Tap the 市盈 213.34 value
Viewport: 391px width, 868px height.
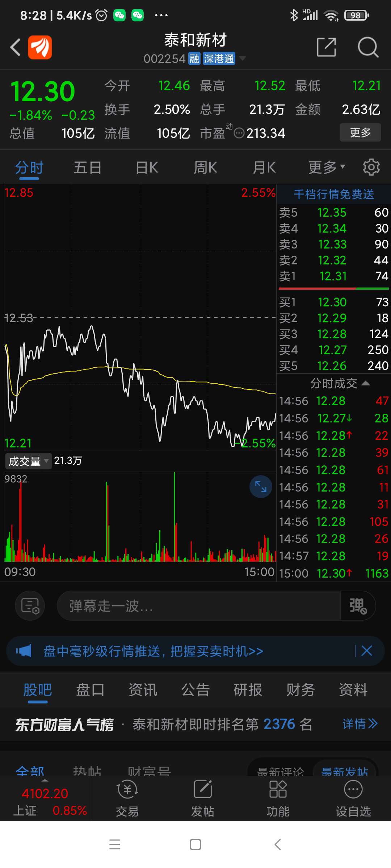pyautogui.click(x=266, y=133)
